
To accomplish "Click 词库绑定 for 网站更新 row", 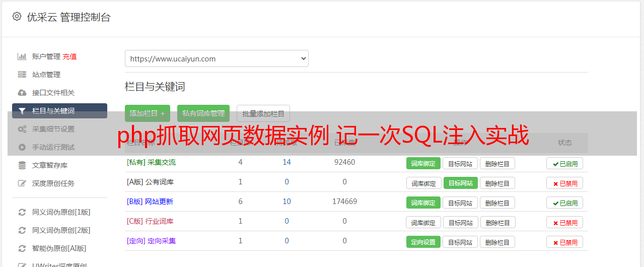I will [x=423, y=203].
